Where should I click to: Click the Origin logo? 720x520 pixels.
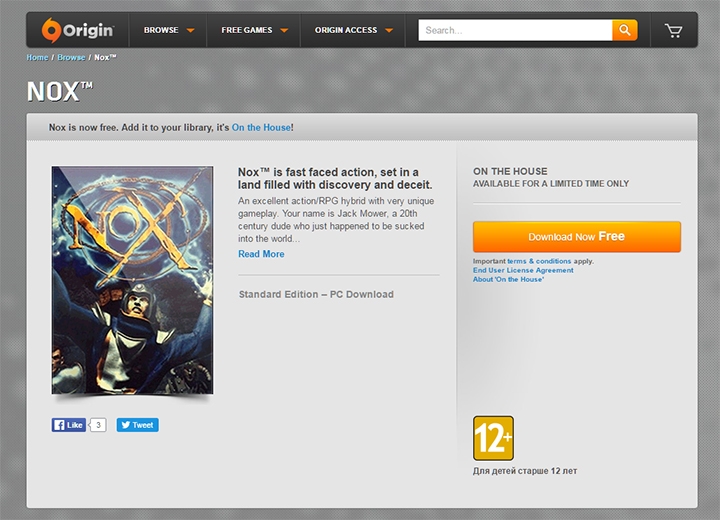(x=77, y=30)
